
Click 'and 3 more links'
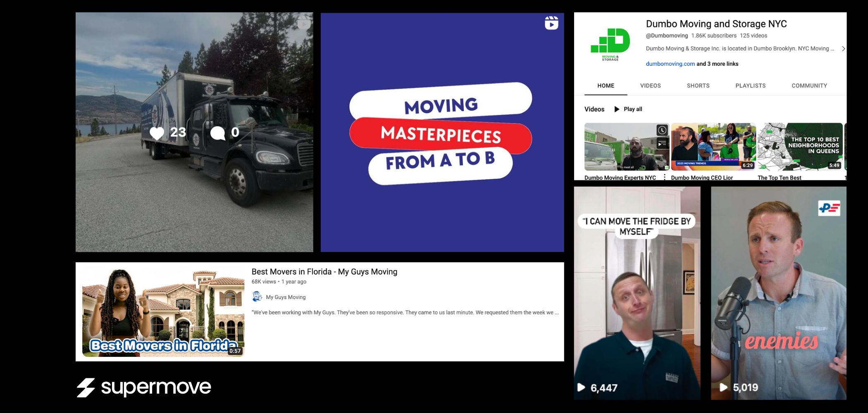tap(718, 64)
